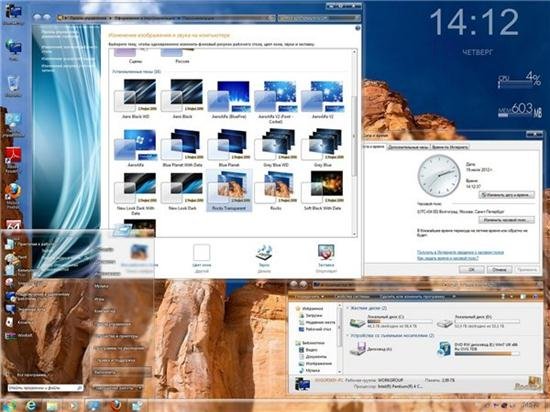This screenshot has width=550, height=412.
Task: Open Windows Explorer taskbar folder icon
Action: (x=52, y=406)
